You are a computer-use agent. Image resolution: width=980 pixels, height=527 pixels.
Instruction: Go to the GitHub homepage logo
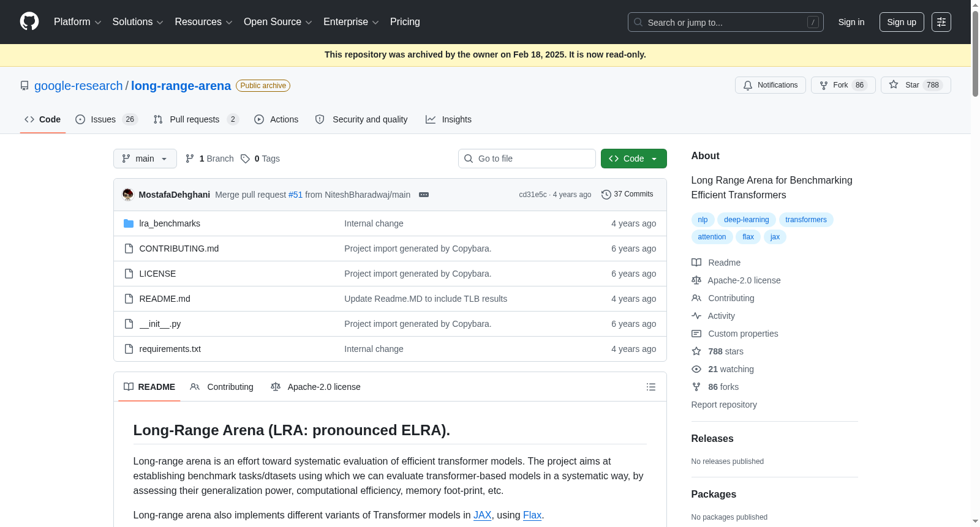pyautogui.click(x=29, y=21)
